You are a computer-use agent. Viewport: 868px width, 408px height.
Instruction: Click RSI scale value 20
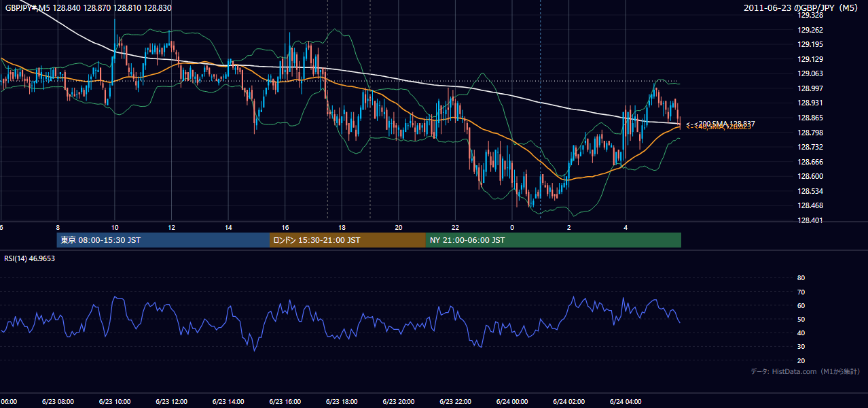(801, 360)
